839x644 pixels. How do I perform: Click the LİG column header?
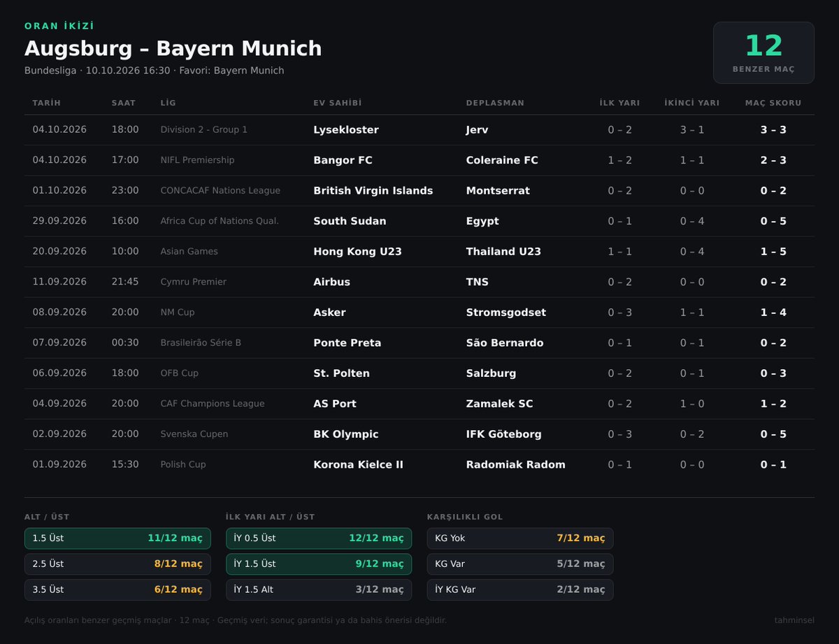[168, 103]
